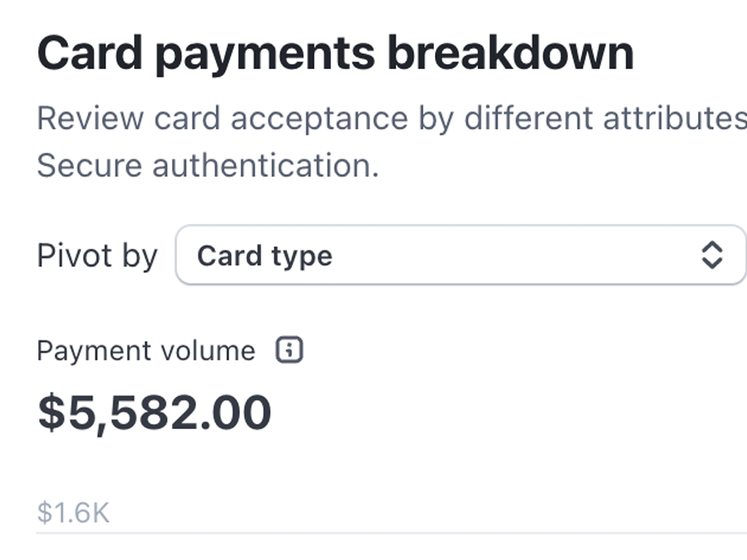Click 'different attributes' in the description

pos(604,119)
